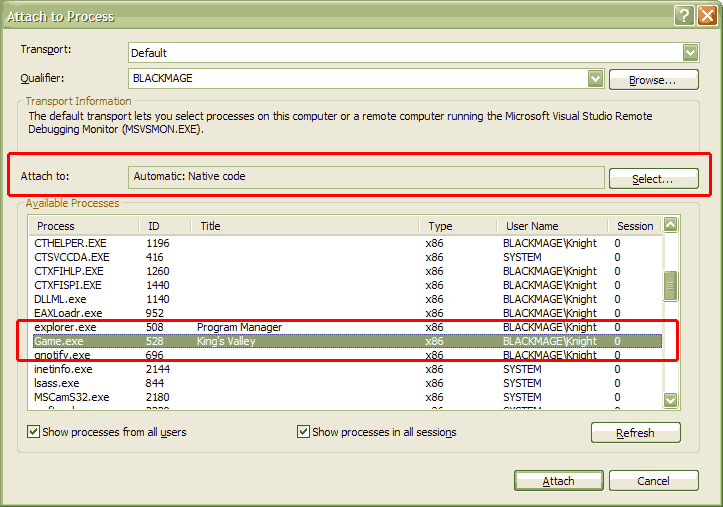Expand the Qualifier dropdown arrow

point(595,78)
